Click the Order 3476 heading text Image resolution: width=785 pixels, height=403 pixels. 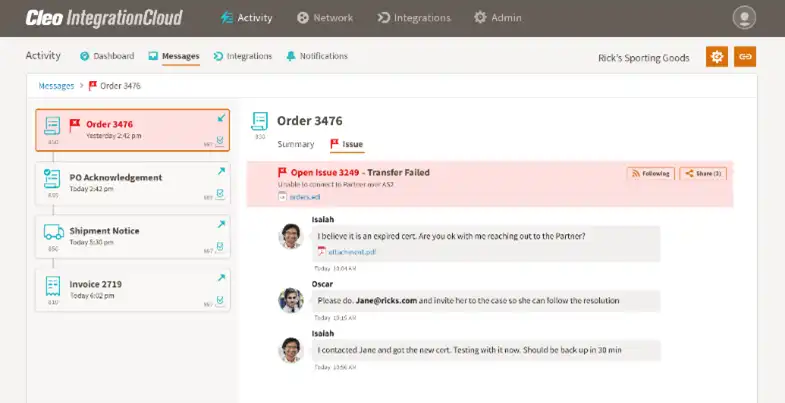[310, 121]
